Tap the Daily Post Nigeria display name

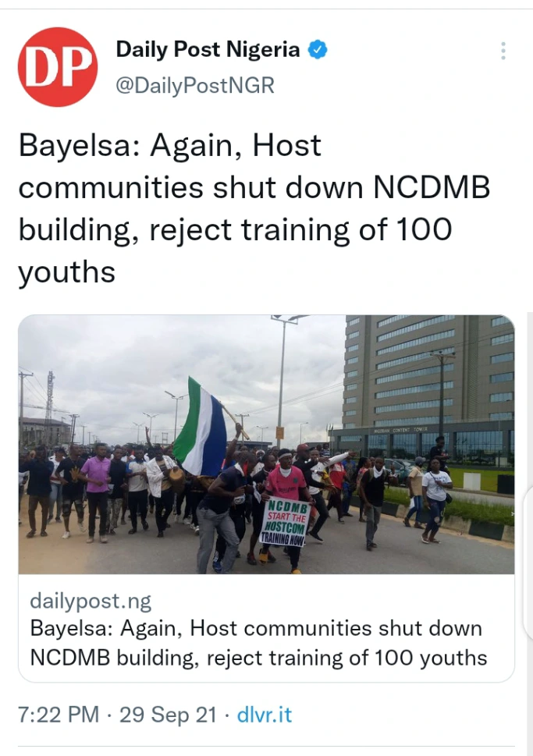pyautogui.click(x=208, y=50)
